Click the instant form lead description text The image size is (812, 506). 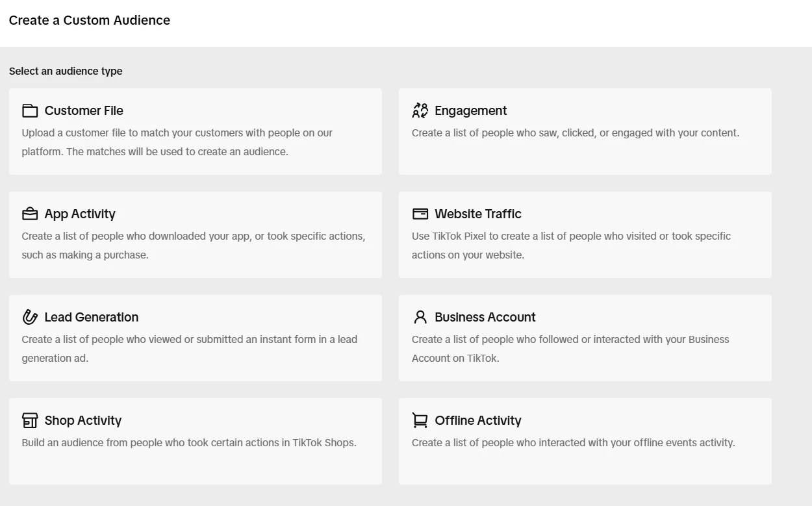click(190, 349)
